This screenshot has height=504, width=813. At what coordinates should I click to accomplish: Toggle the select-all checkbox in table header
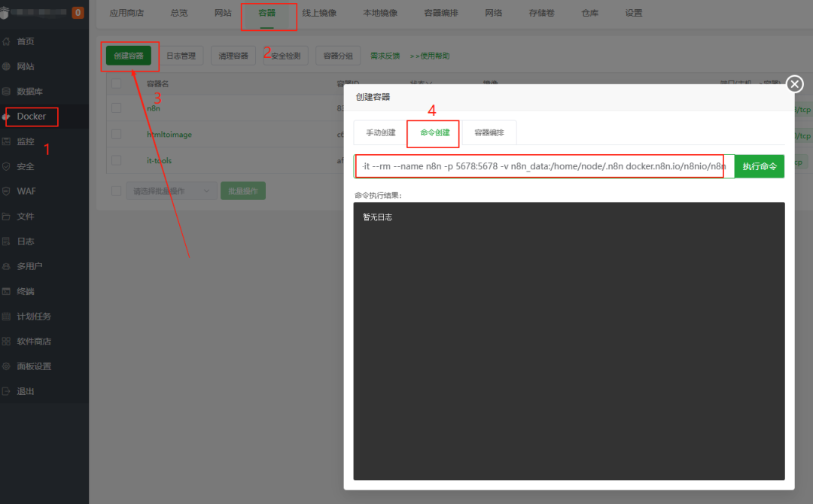(116, 83)
